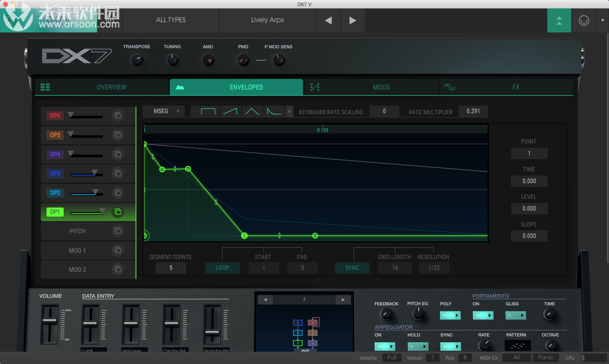
Task: Open the Resolution 1/32 selector
Action: click(x=434, y=268)
